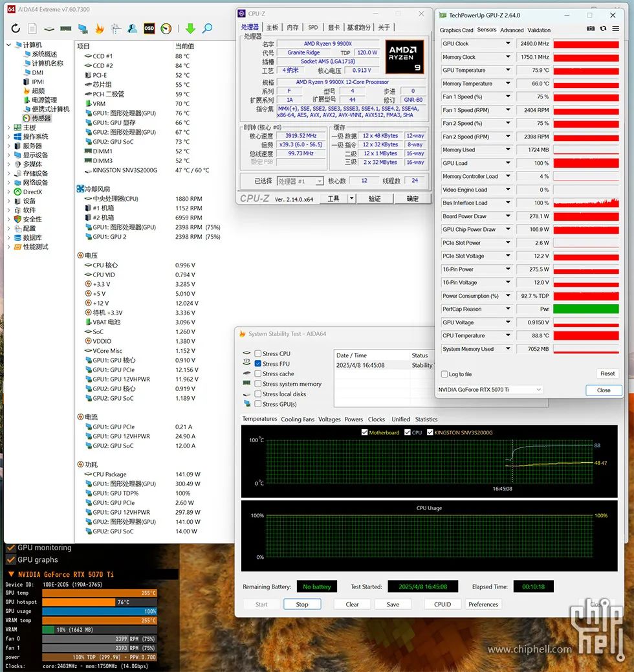Click the green PerfCap Reason bar
Viewport: 634px width, 672px height.
tap(586, 309)
